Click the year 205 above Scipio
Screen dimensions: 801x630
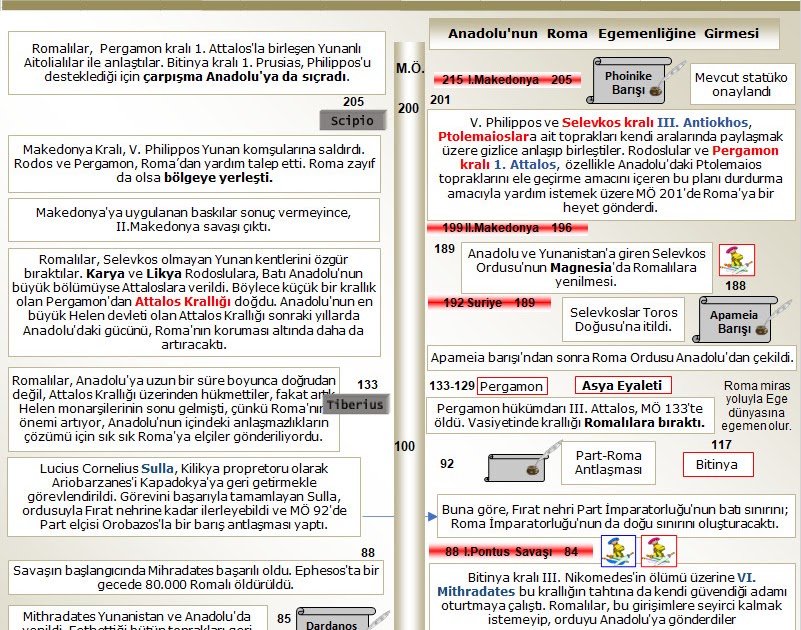point(354,102)
